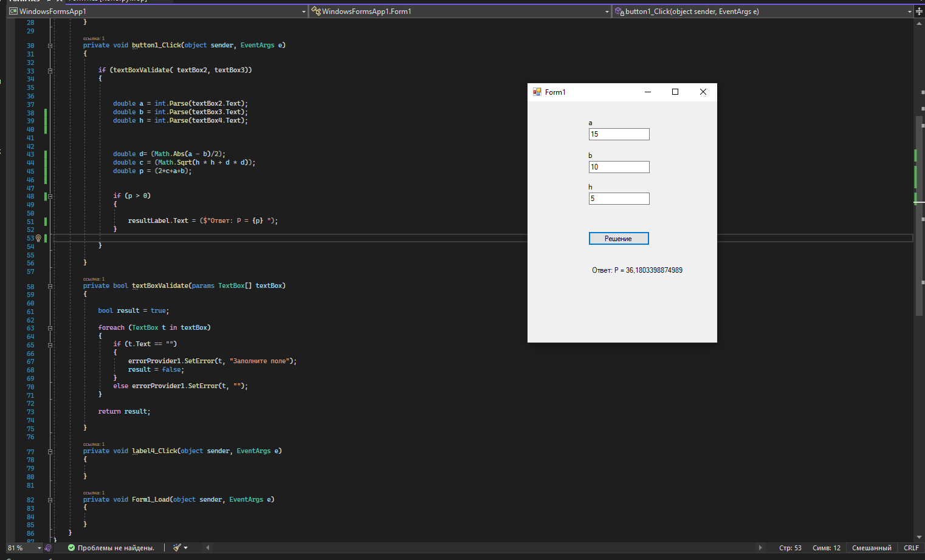Click the split editor icon at top right

[919, 11]
